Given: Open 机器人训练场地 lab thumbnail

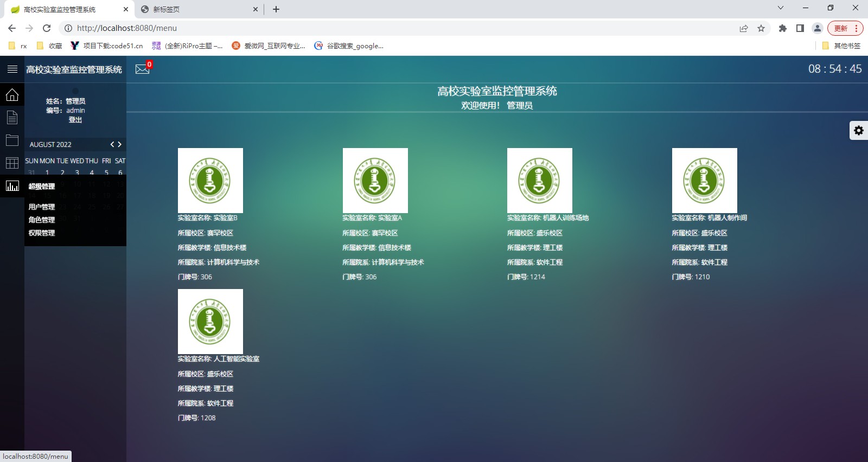Looking at the screenshot, I should [540, 181].
